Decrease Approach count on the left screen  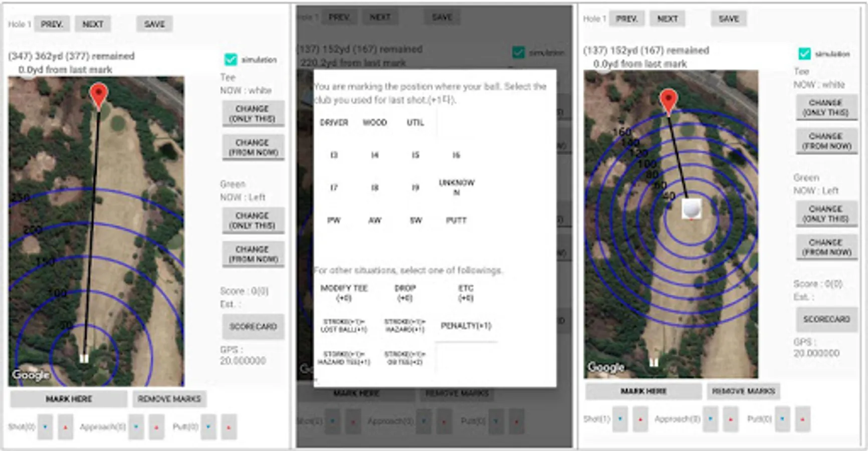[136, 427]
